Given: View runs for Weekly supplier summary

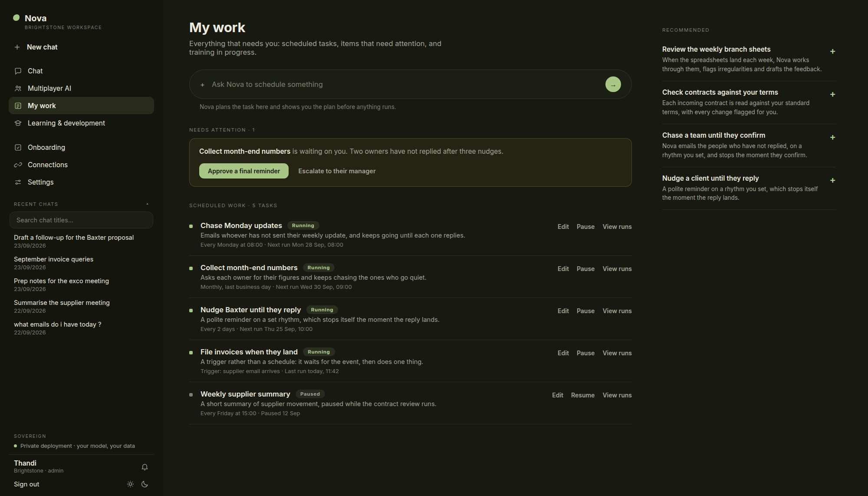Looking at the screenshot, I should coord(617,395).
